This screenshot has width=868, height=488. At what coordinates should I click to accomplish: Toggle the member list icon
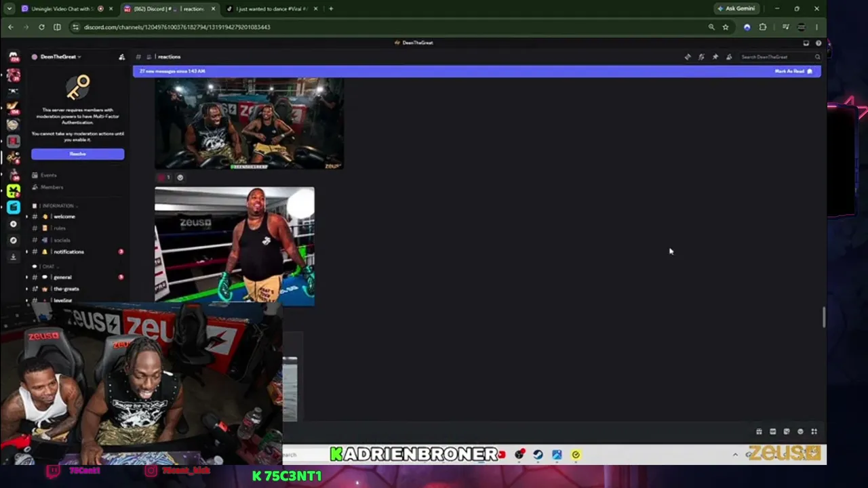(729, 57)
